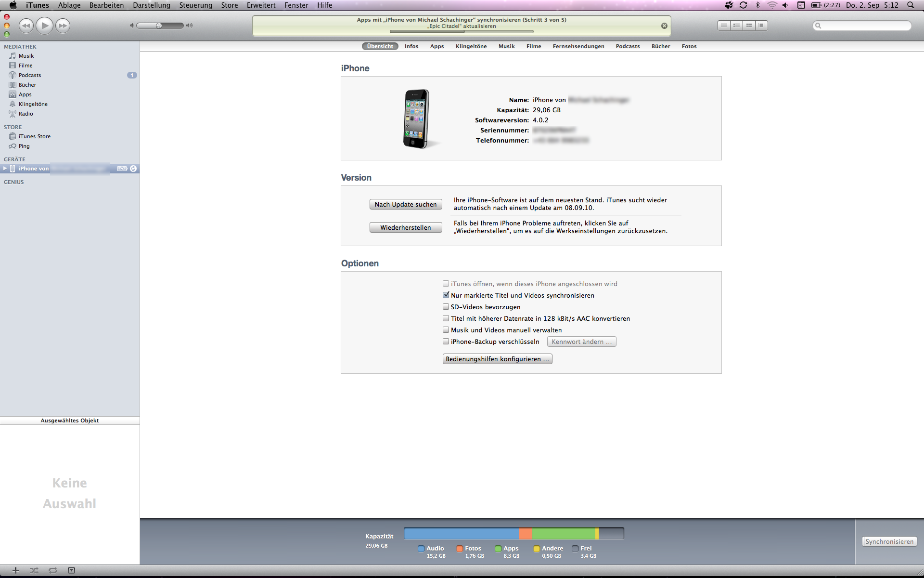
Task: Switch to album list view icon
Action: tap(736, 26)
